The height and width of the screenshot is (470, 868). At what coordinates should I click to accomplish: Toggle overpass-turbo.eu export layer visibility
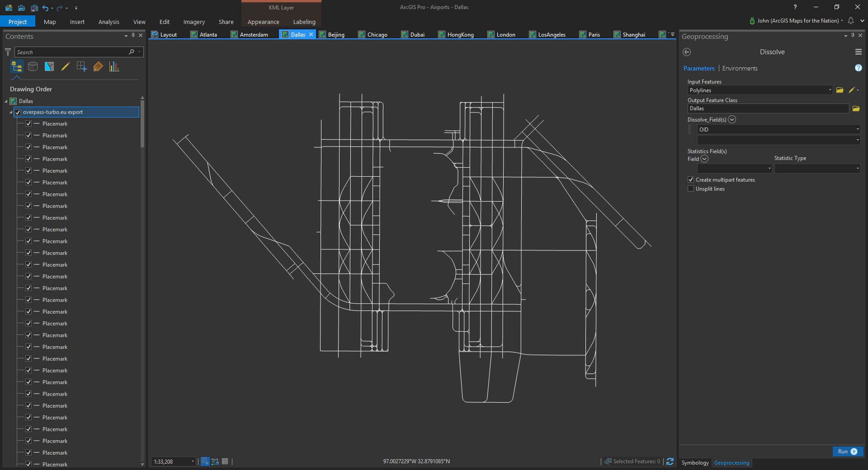pos(18,112)
